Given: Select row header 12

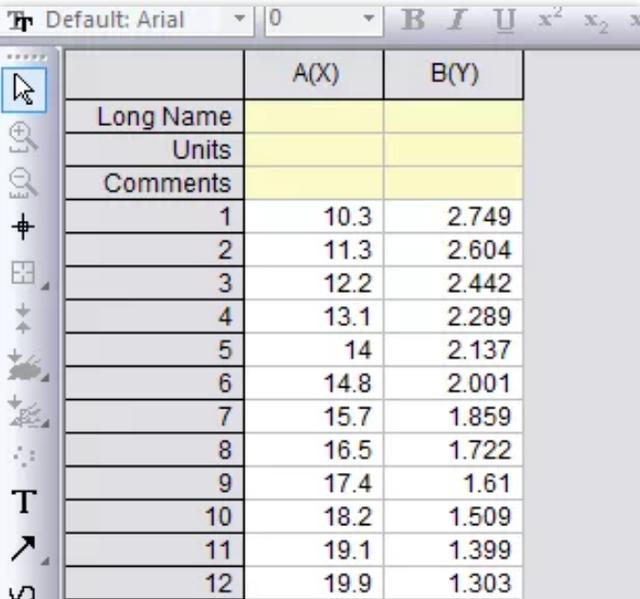Looking at the screenshot, I should 155,583.
